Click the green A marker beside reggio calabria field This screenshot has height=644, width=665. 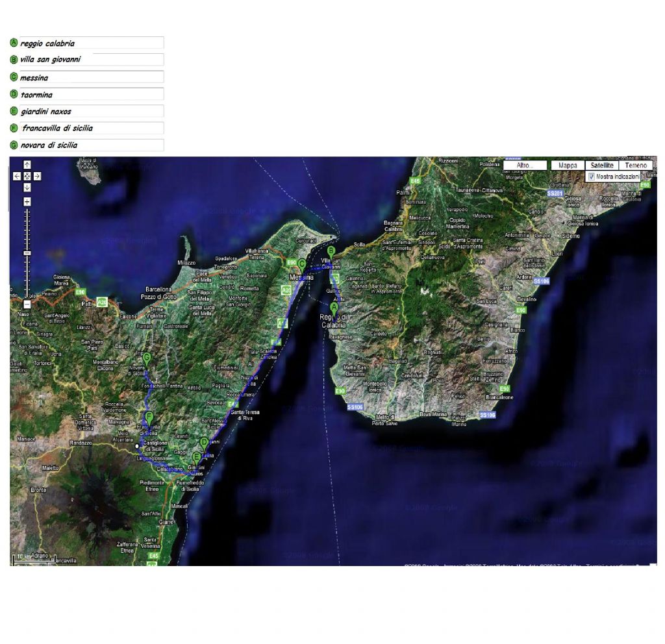click(14, 43)
